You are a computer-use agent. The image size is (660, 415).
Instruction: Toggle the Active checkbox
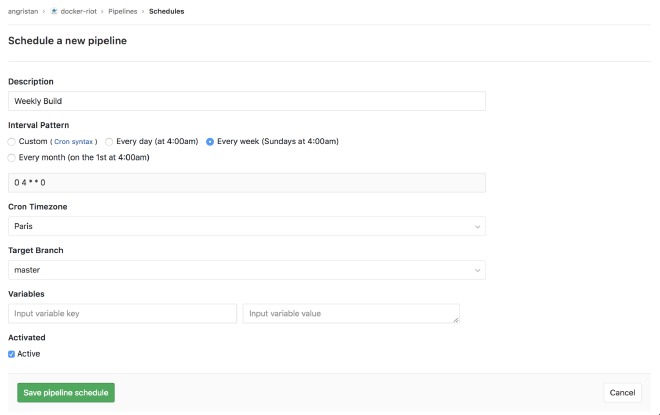pyautogui.click(x=12, y=354)
